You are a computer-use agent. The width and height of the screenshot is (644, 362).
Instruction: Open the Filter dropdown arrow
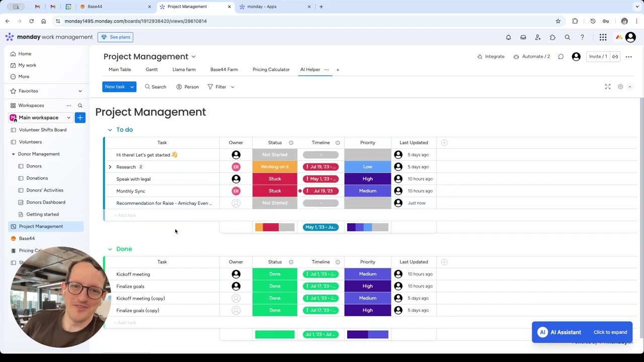click(x=232, y=87)
